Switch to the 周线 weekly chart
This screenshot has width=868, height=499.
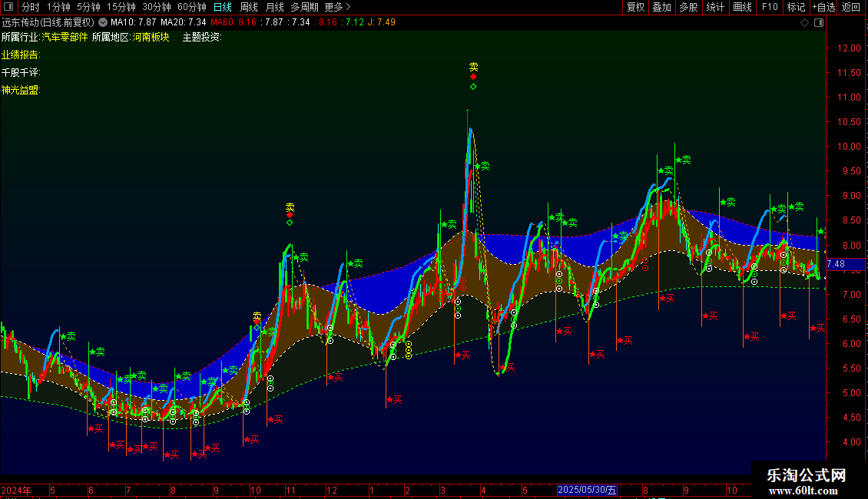point(249,7)
